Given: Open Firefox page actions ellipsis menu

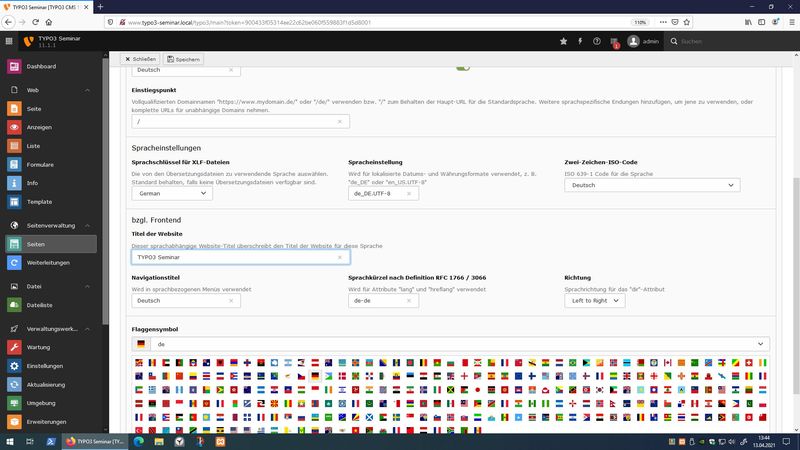Looking at the screenshot, I should 663,22.
